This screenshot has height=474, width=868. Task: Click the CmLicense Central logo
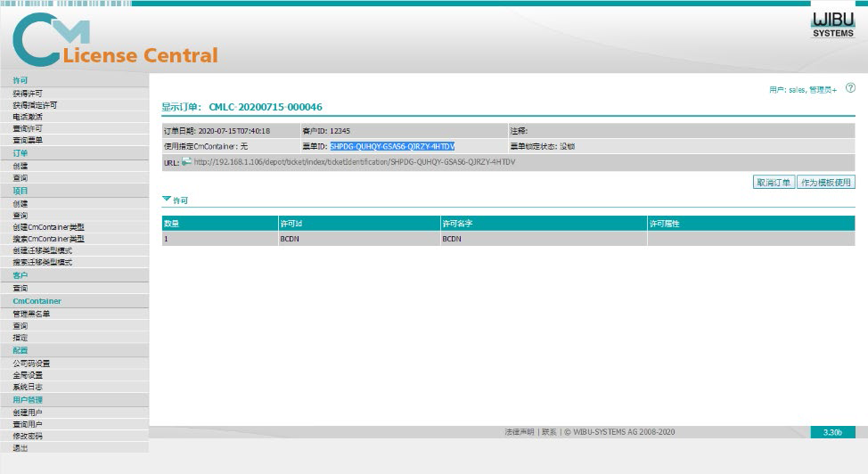tap(115, 40)
